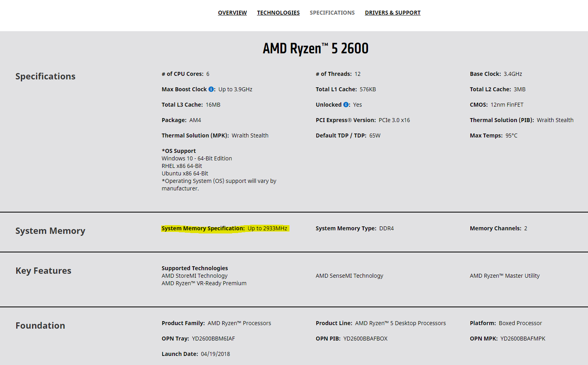Open the Technologies tab
The height and width of the screenshot is (365, 588).
click(278, 13)
